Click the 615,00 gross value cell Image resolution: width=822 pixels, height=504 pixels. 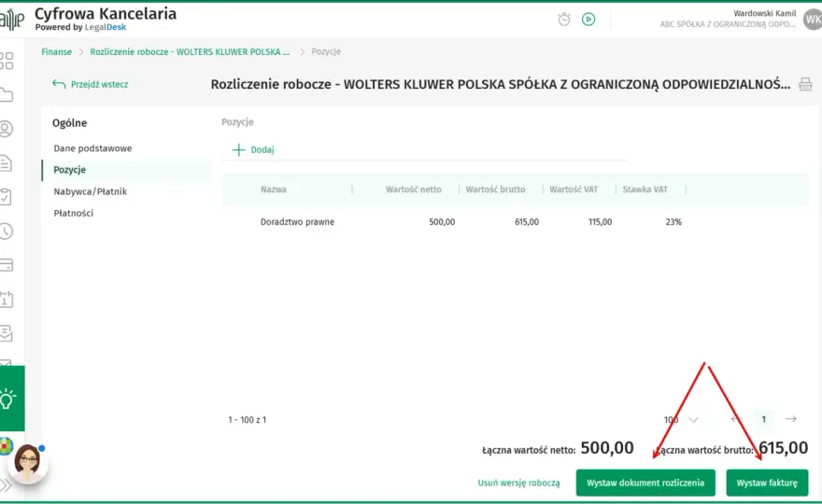527,222
